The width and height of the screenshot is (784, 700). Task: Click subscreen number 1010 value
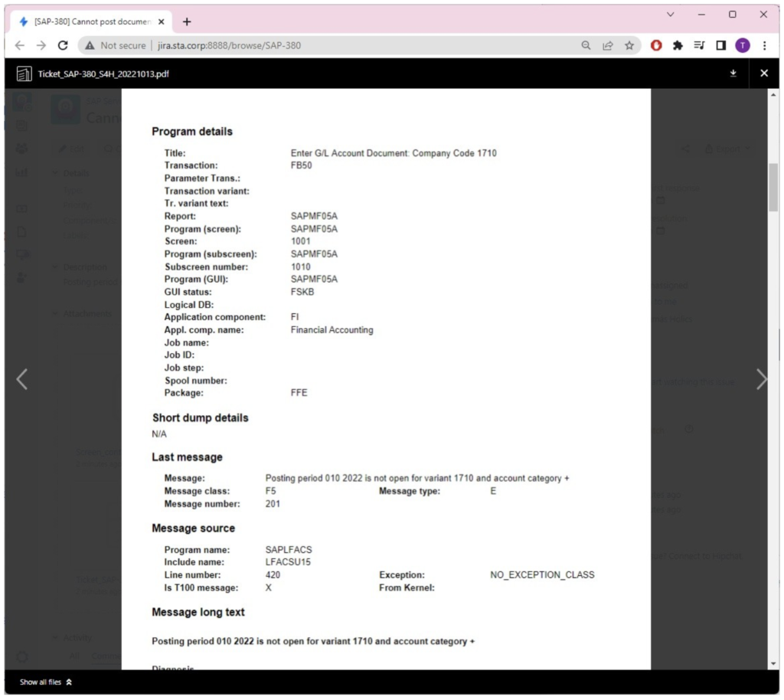pos(300,267)
